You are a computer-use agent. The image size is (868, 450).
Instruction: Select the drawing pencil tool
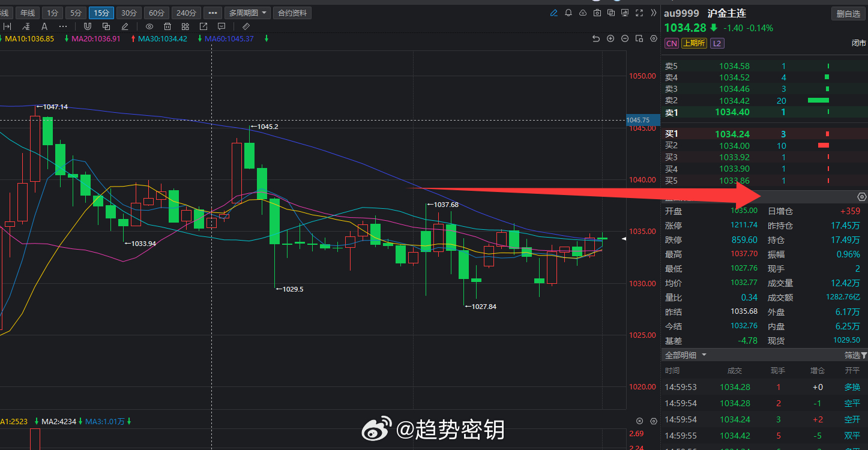click(553, 13)
